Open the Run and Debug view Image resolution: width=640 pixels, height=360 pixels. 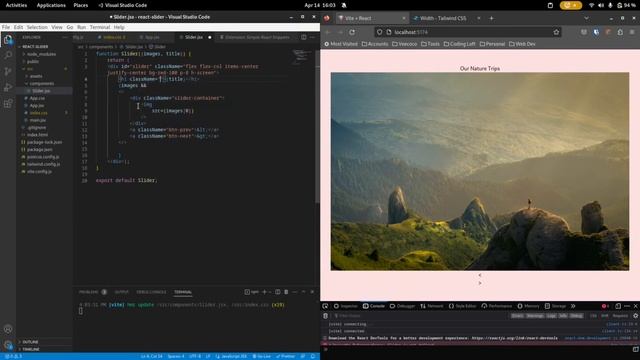click(8, 87)
